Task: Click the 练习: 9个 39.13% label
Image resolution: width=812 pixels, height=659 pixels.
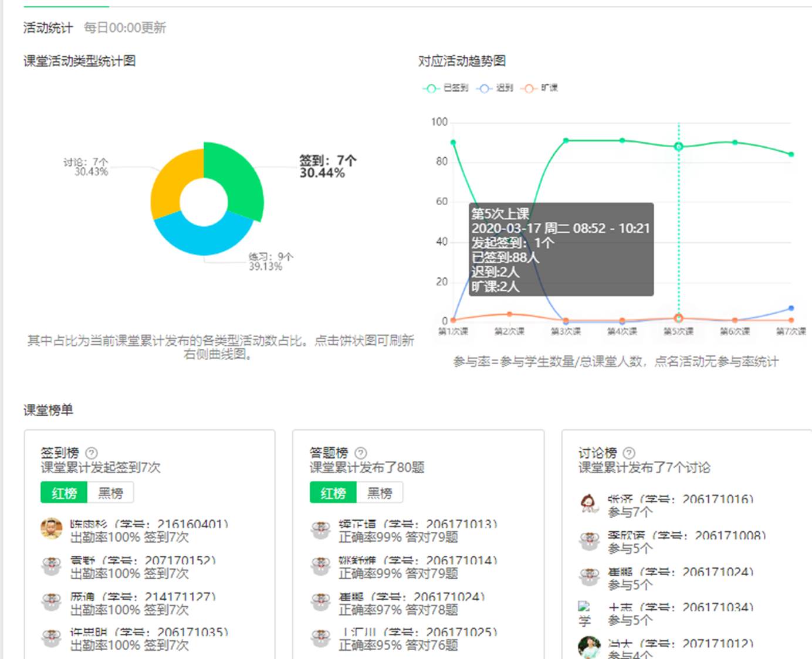Action: tap(271, 261)
